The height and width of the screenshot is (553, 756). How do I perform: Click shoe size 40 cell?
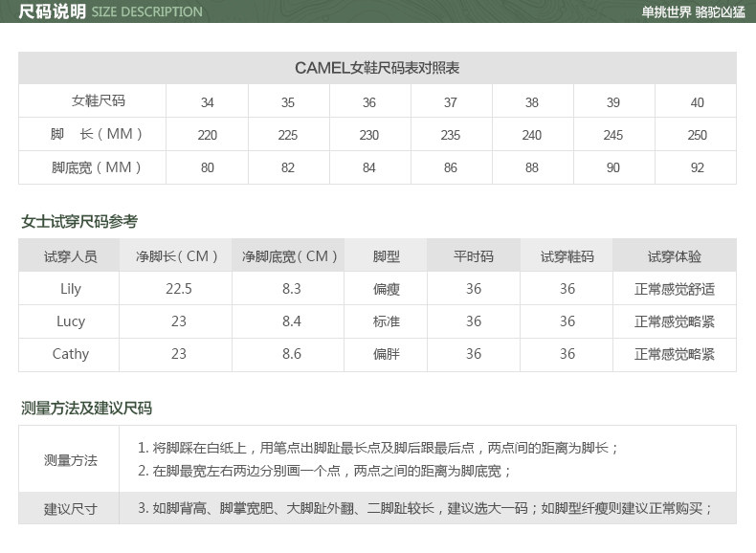(698, 102)
